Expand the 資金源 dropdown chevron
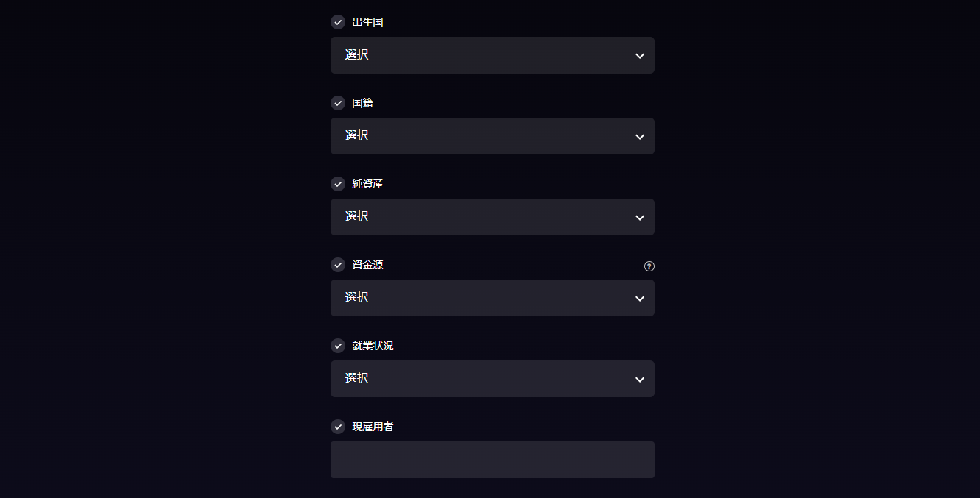Viewport: 980px width, 498px height. tap(640, 299)
